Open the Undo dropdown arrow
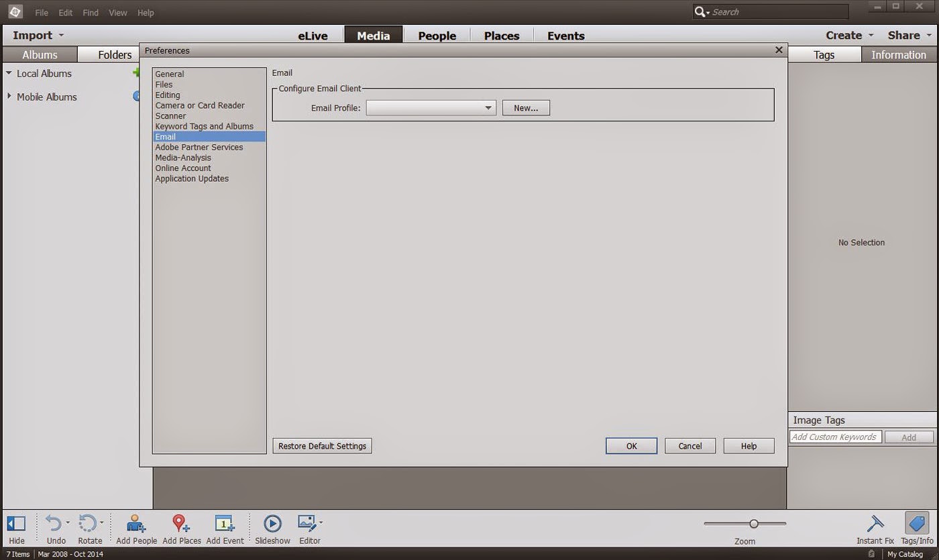Image resolution: width=939 pixels, height=560 pixels. [68, 522]
